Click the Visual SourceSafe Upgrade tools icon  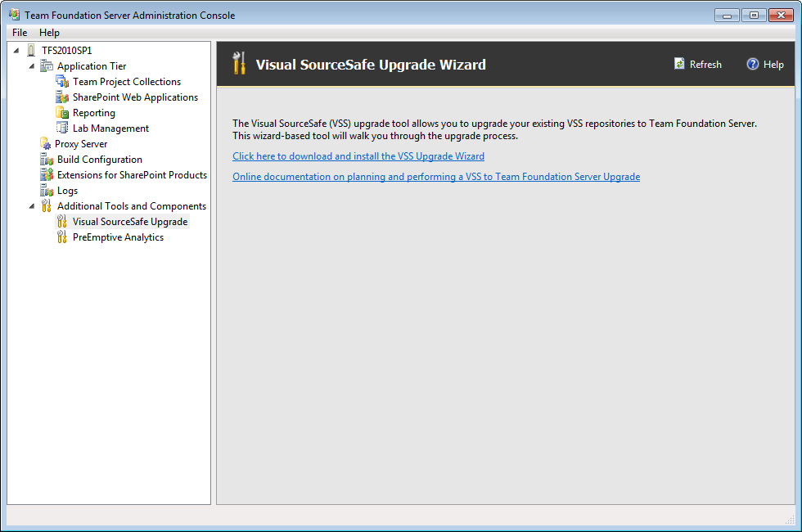[61, 221]
